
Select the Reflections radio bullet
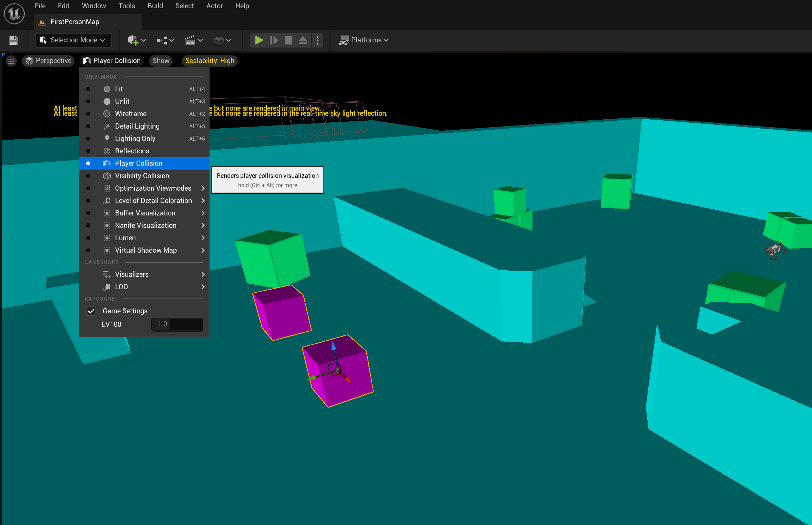coord(88,151)
